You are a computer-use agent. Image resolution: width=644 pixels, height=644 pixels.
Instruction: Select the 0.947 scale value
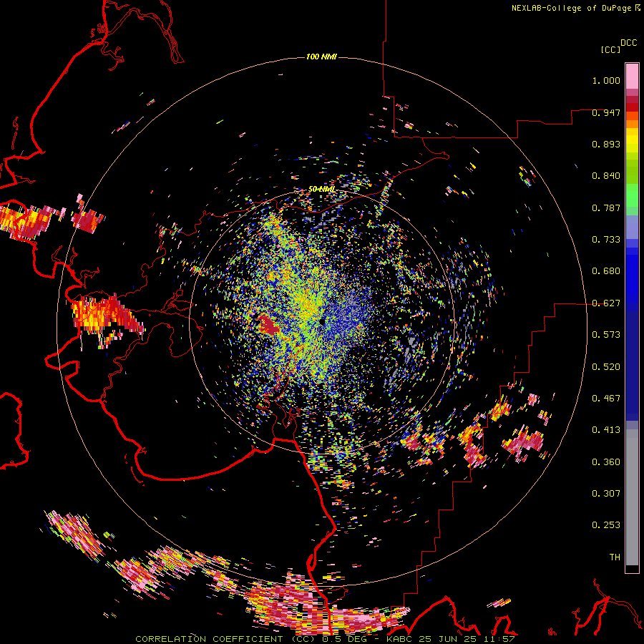pyautogui.click(x=606, y=112)
